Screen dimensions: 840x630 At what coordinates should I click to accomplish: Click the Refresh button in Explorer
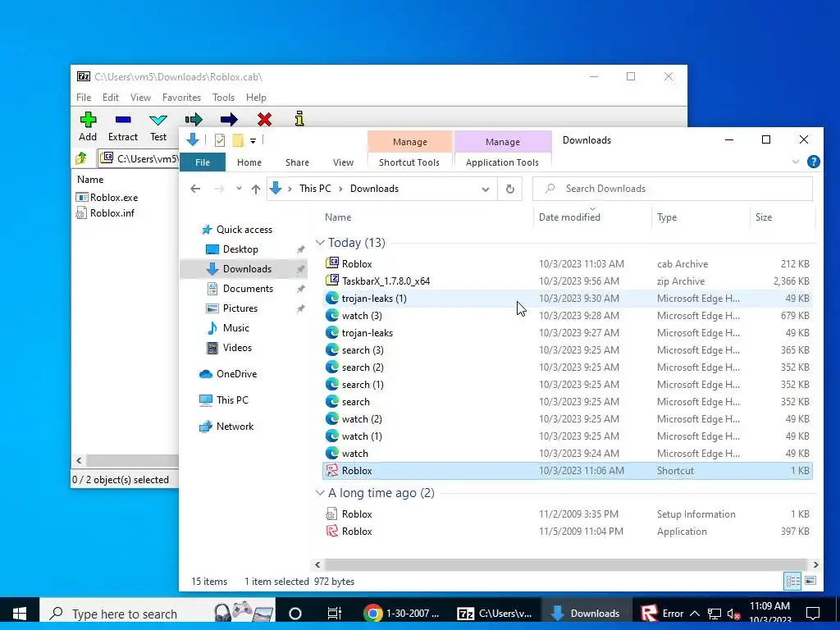coord(510,189)
